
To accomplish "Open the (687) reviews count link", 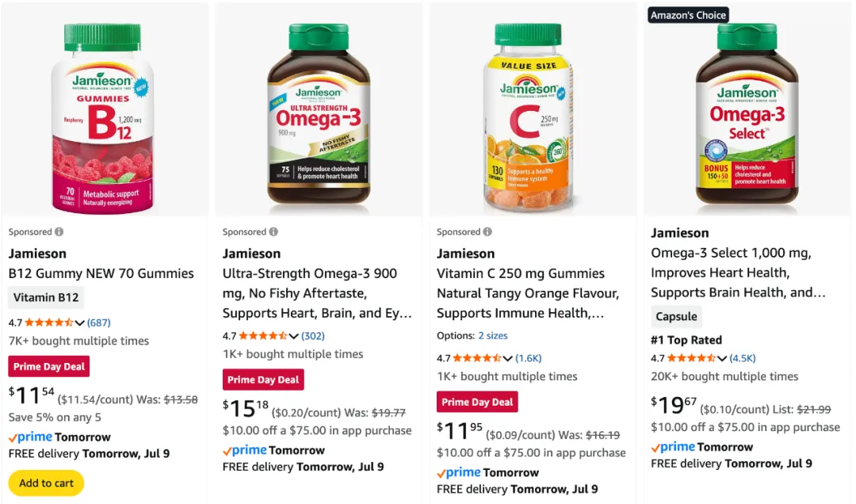I will coord(99,323).
